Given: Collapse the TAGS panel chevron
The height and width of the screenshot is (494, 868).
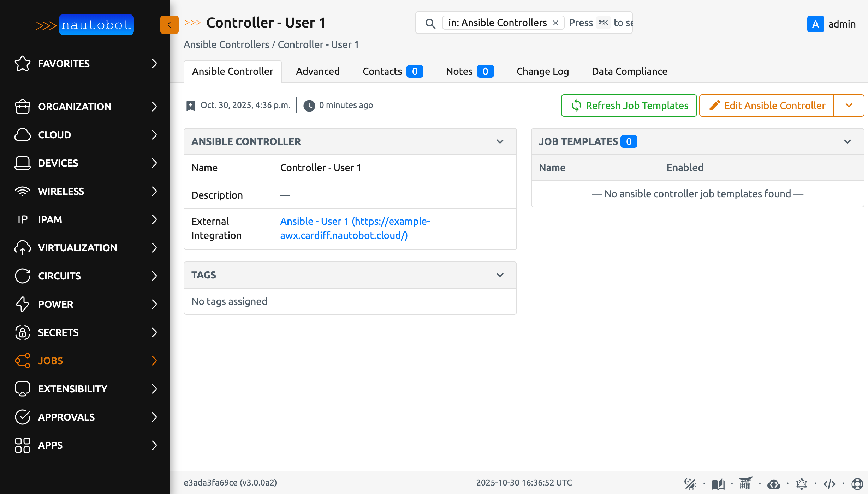Looking at the screenshot, I should (500, 275).
